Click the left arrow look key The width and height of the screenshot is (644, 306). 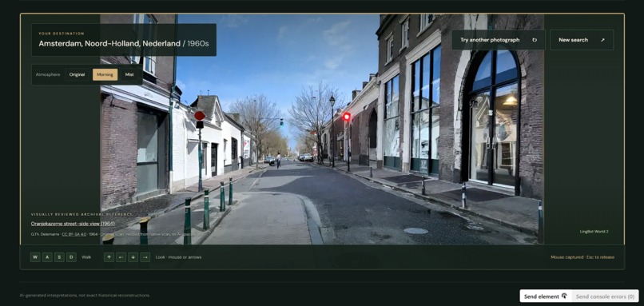point(121,257)
